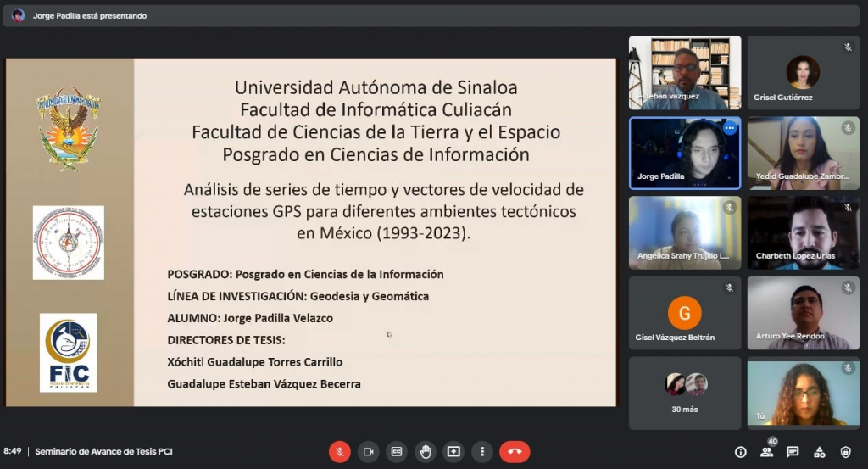Click slide name "Xóchitl Guadalupe Torres Carrillo"
The height and width of the screenshot is (469, 868).
(254, 362)
